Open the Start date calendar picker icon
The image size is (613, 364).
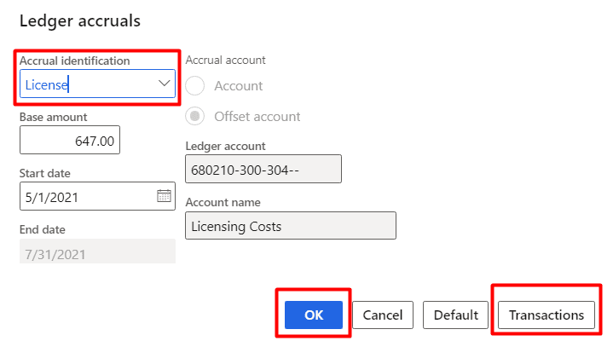[x=164, y=196]
